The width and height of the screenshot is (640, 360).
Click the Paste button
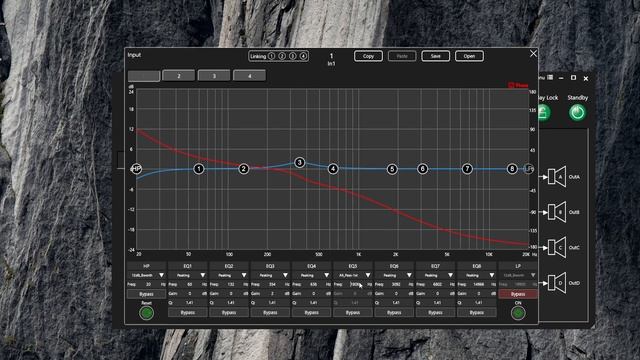pyautogui.click(x=402, y=56)
